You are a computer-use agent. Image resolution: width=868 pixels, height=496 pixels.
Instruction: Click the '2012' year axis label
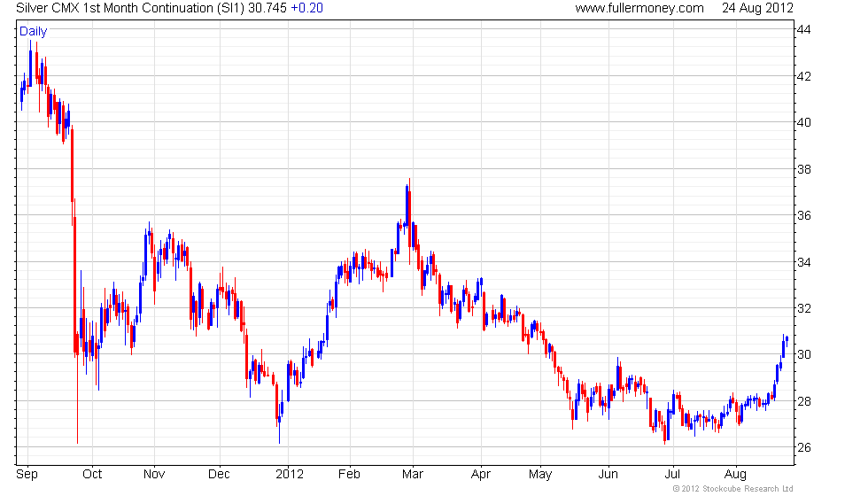pyautogui.click(x=290, y=474)
